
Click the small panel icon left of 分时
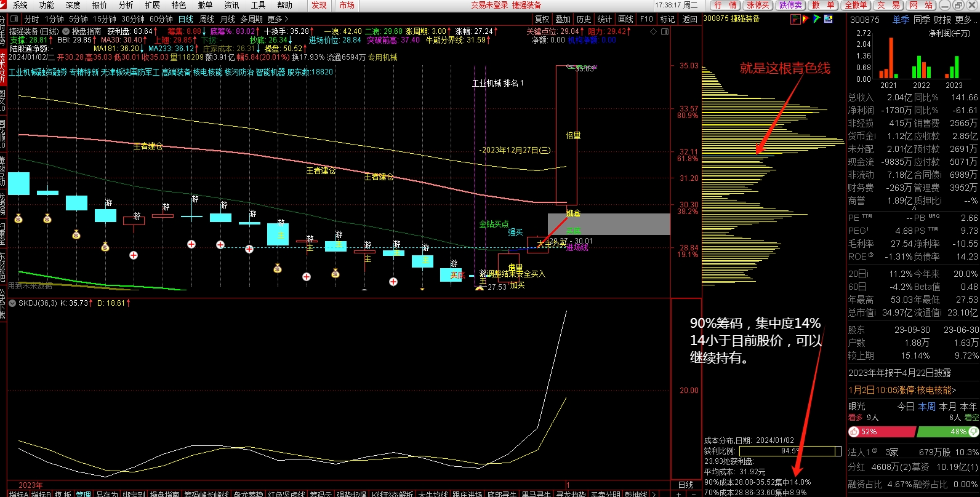click(15, 19)
